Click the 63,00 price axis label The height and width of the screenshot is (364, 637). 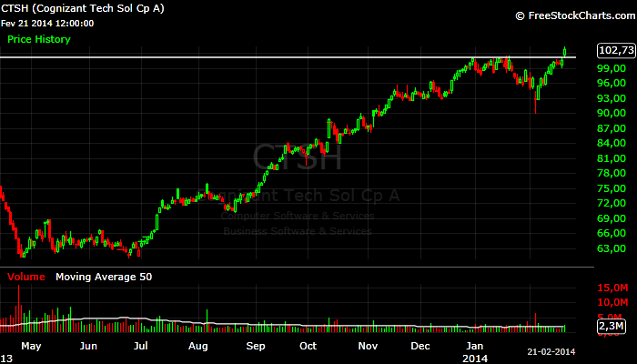pos(612,248)
